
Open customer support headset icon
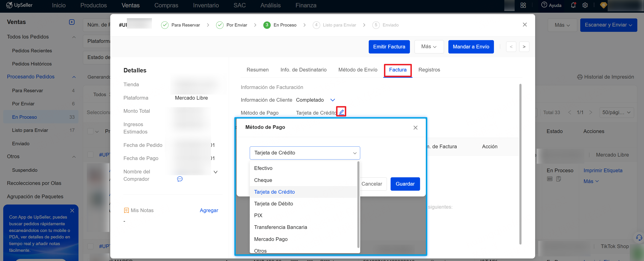tap(639, 237)
